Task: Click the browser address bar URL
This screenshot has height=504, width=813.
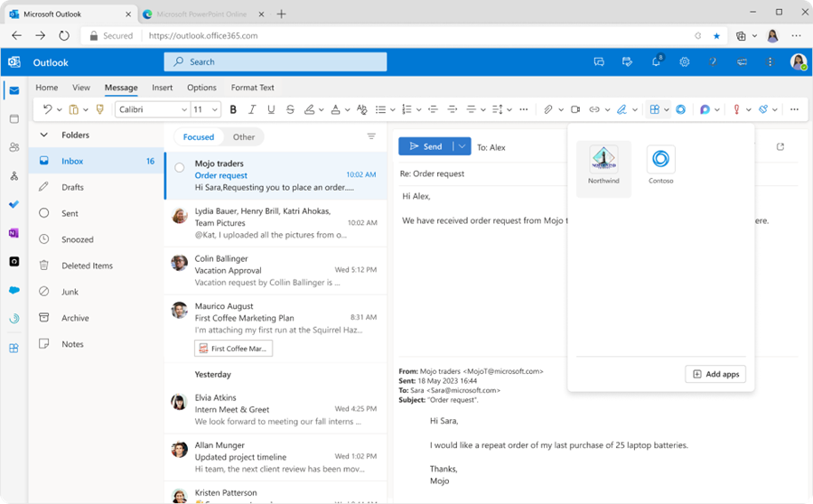Action: pos(202,36)
